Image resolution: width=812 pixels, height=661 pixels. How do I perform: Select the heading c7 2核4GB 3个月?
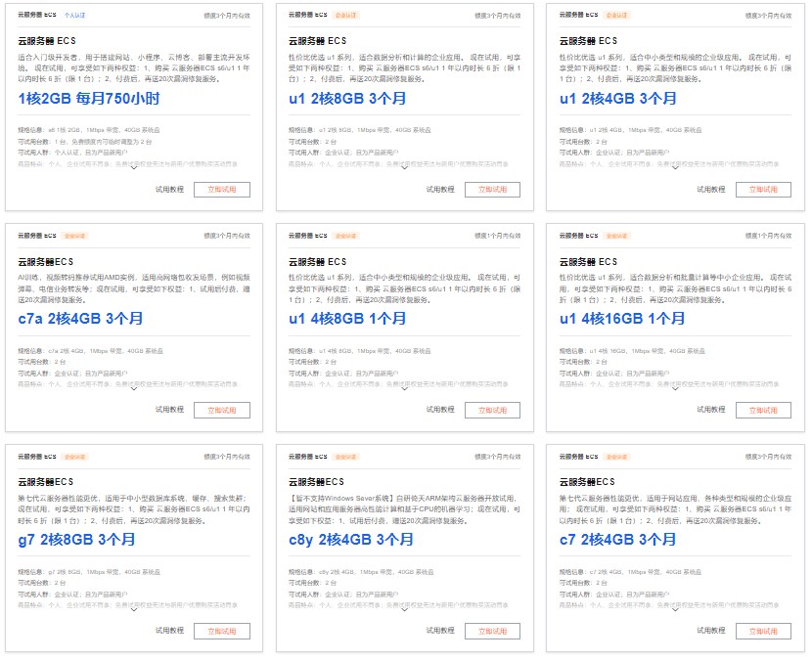618,540
